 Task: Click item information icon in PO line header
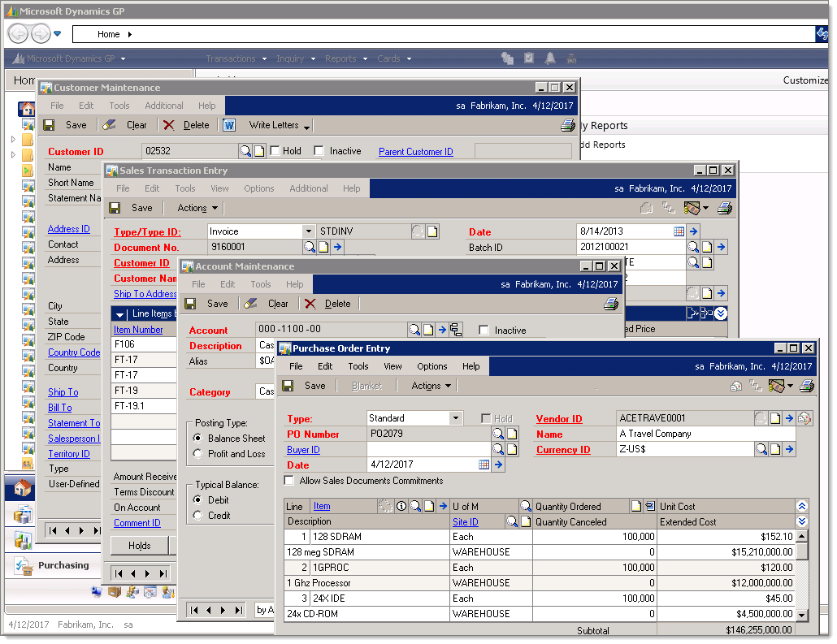coord(401,506)
